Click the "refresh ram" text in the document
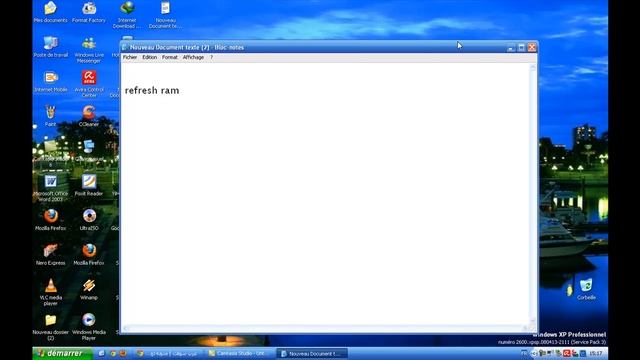Image resolution: width=640 pixels, height=360 pixels. pos(152,91)
